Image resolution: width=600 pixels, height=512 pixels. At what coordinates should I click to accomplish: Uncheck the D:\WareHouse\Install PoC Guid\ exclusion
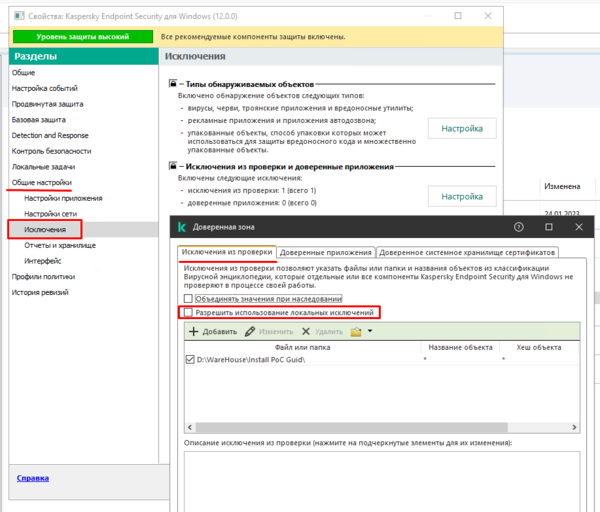191,360
